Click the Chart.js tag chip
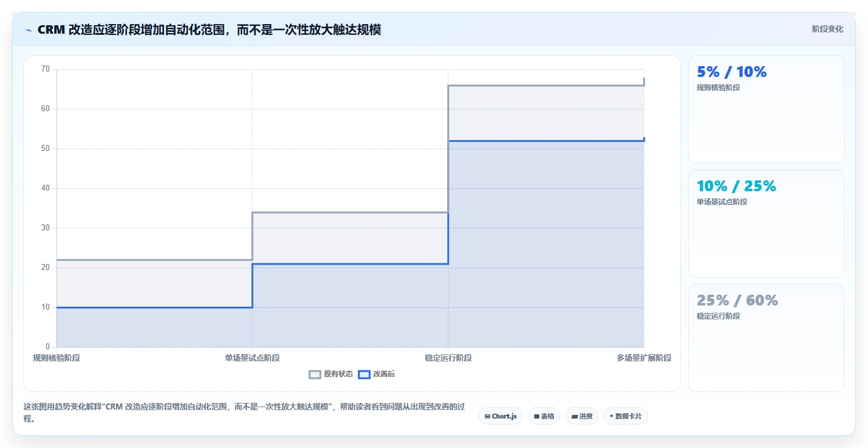The width and height of the screenshot is (868, 448). point(501,416)
